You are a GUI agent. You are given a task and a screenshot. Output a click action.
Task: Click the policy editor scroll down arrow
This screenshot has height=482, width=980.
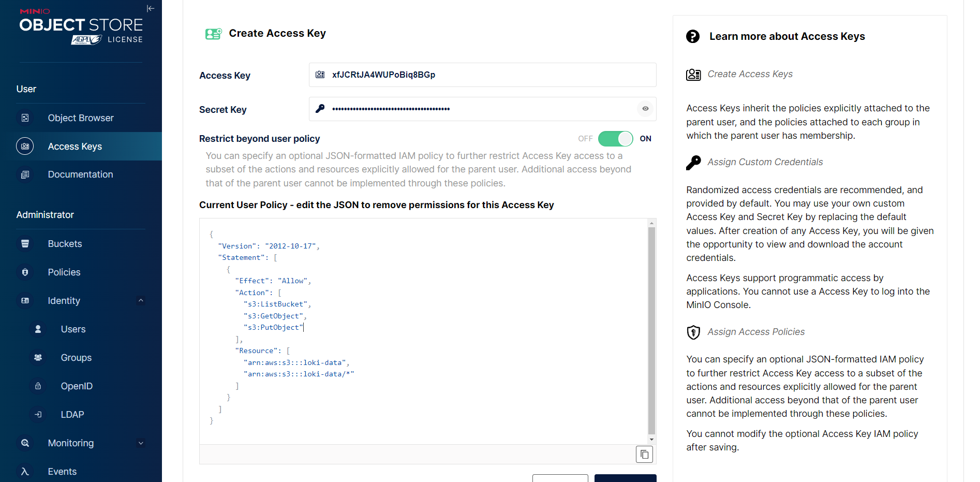(651, 440)
